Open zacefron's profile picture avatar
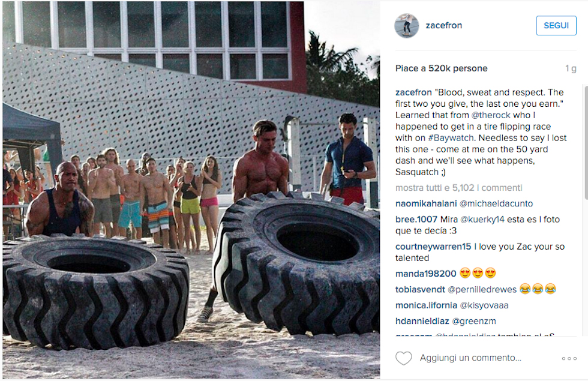Screen dimensions: 588x381 407,25
